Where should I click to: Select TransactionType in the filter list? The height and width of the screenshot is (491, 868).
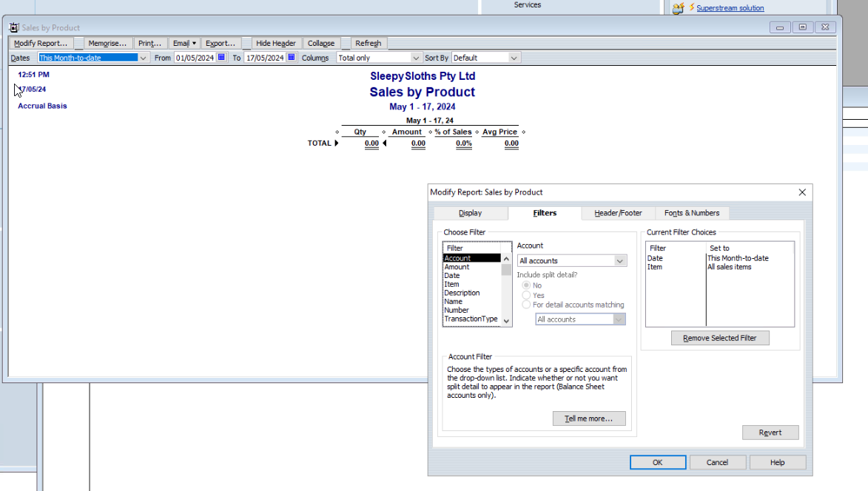(471, 319)
